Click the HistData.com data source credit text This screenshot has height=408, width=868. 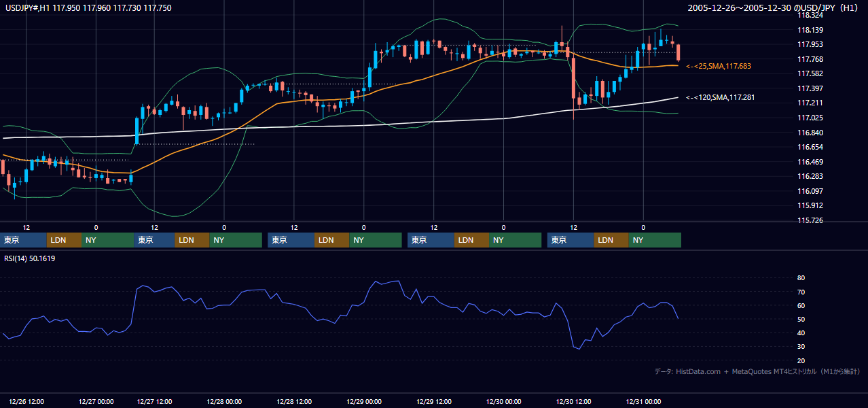757,372
